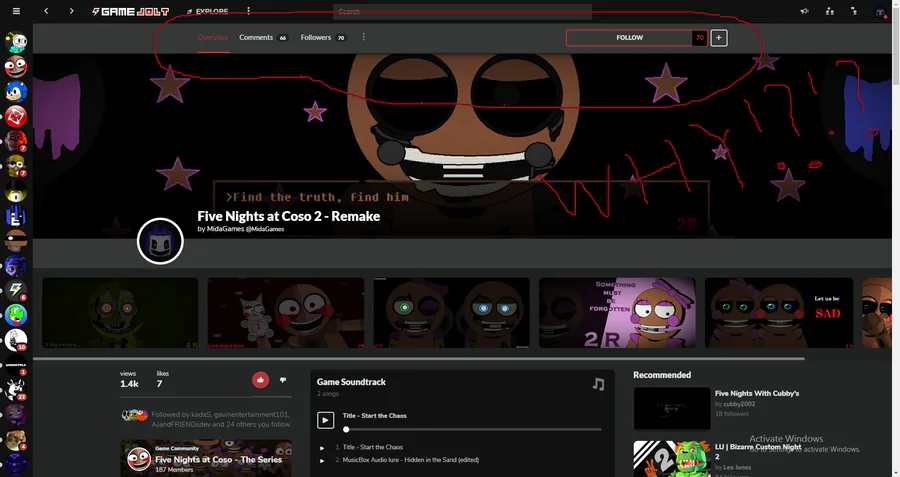Click the 7 likes value
Screen dimensions: 900x477
[160, 384]
